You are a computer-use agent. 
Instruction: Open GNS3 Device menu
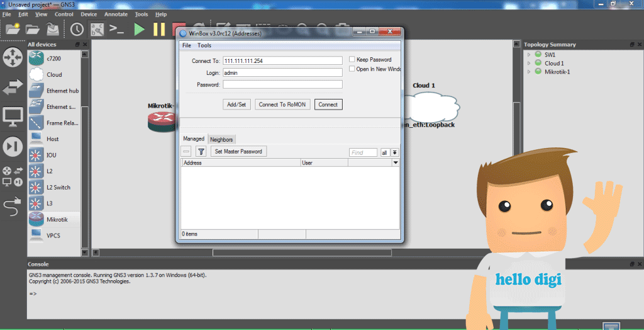[89, 14]
